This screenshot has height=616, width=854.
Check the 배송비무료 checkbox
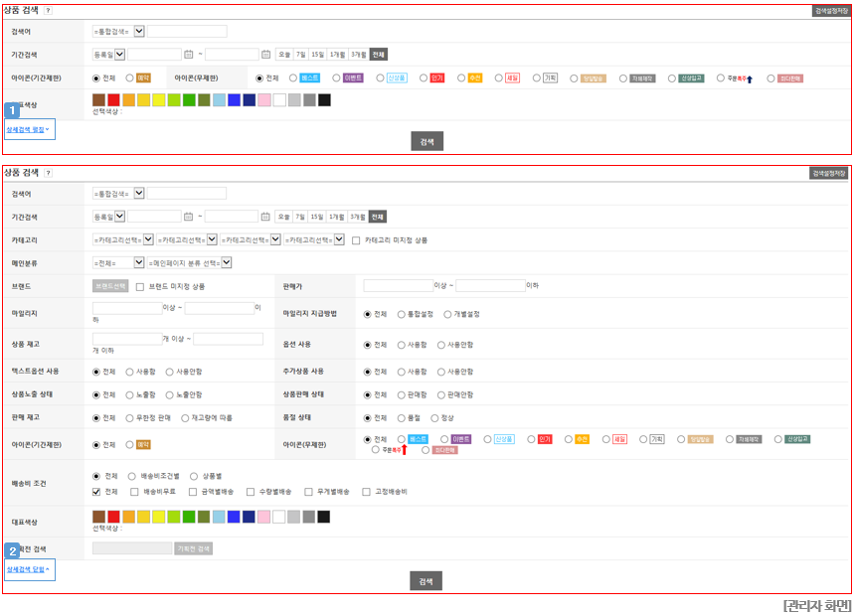pos(134,492)
